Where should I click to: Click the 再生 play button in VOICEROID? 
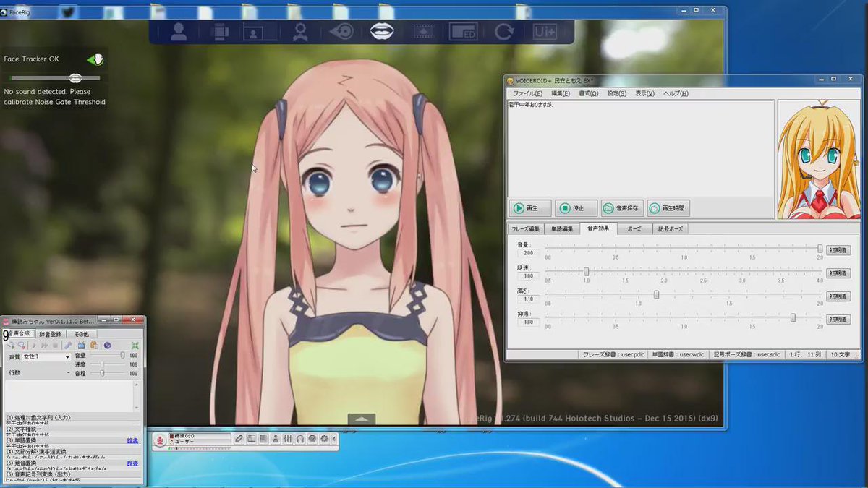529,208
